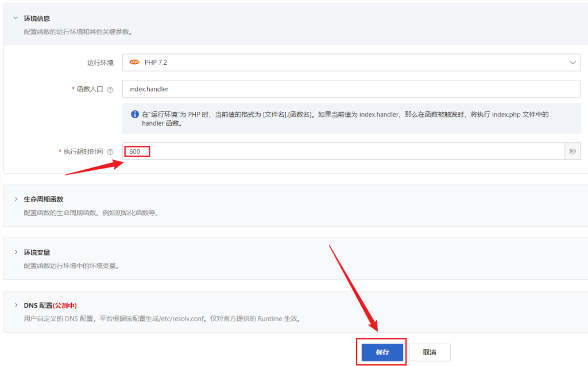The image size is (588, 366).
Task: Click the 秒 unit suffix box
Action: (572, 151)
